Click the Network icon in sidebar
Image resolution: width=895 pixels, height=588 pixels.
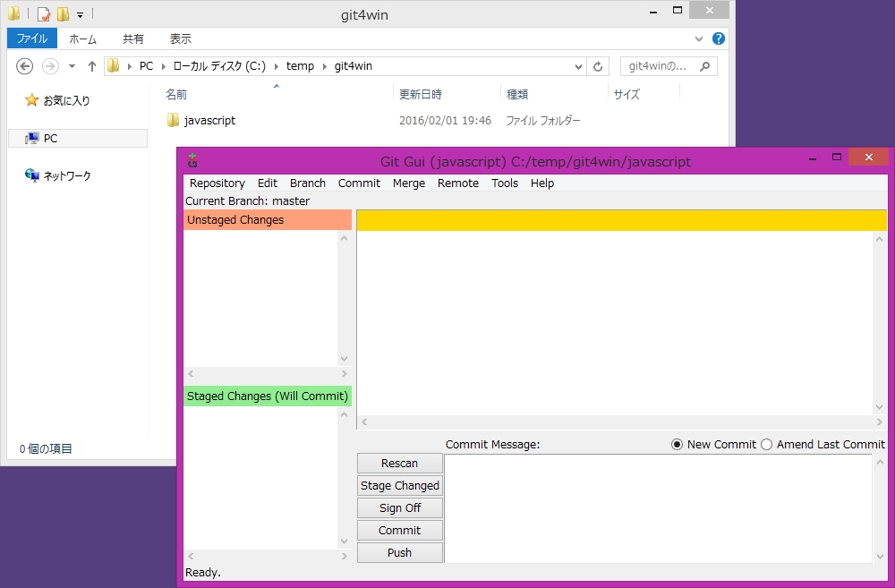pyautogui.click(x=32, y=175)
